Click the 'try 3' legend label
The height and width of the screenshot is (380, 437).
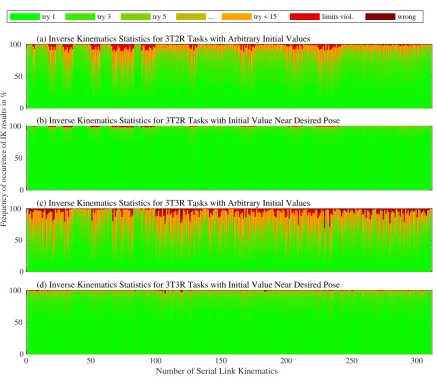tap(104, 17)
